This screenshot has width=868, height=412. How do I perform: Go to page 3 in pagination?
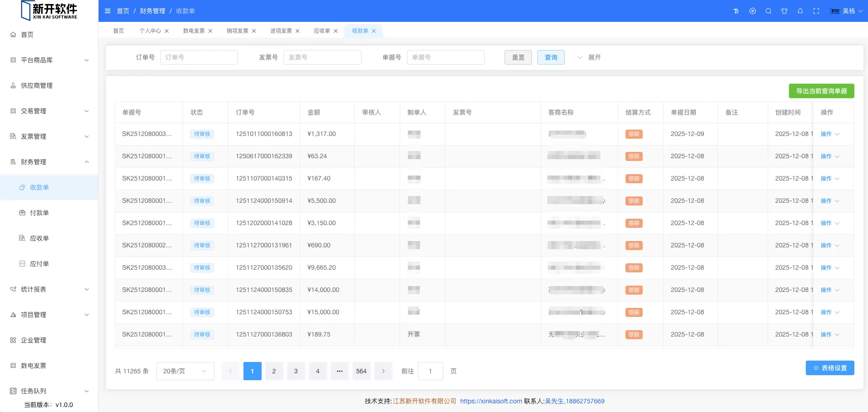coord(296,371)
